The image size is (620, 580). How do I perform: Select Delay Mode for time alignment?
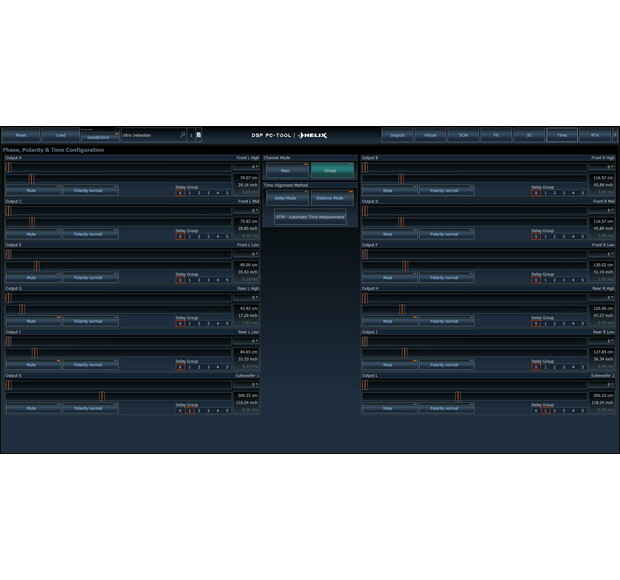[x=286, y=198]
